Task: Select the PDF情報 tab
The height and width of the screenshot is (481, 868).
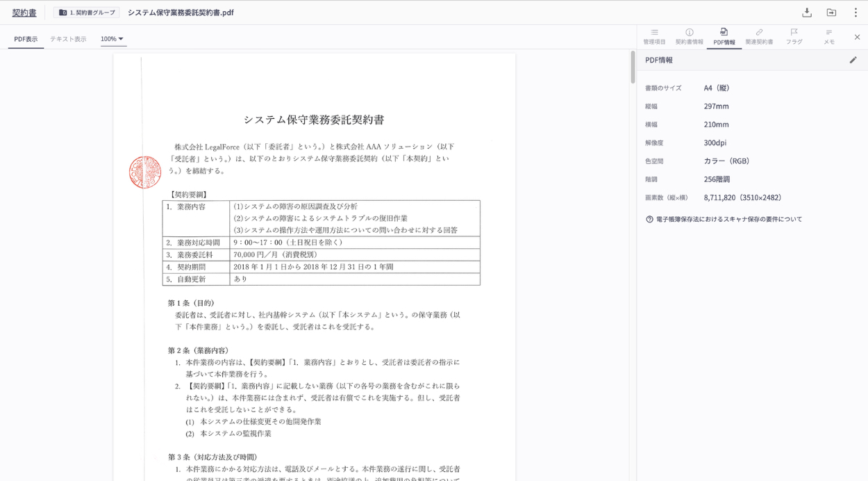Action: pos(724,37)
